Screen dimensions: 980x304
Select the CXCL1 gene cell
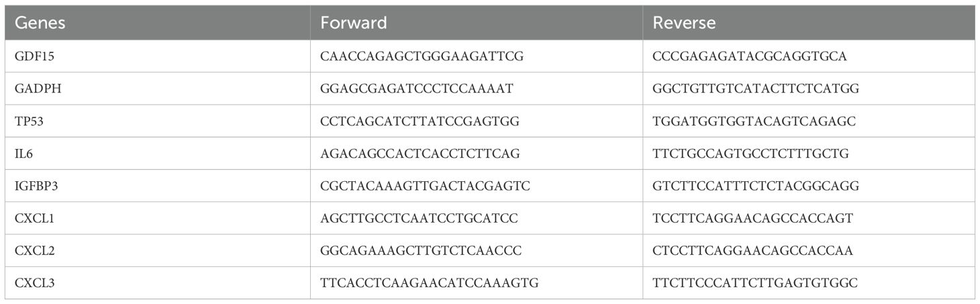[34, 218]
